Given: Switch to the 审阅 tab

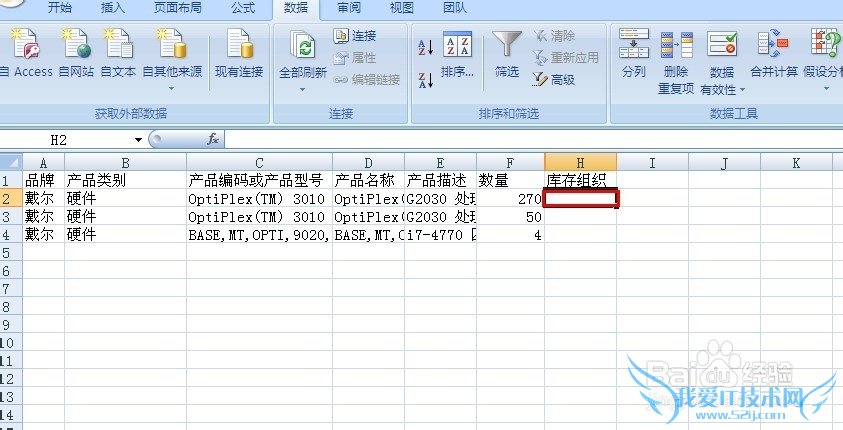Looking at the screenshot, I should [349, 8].
